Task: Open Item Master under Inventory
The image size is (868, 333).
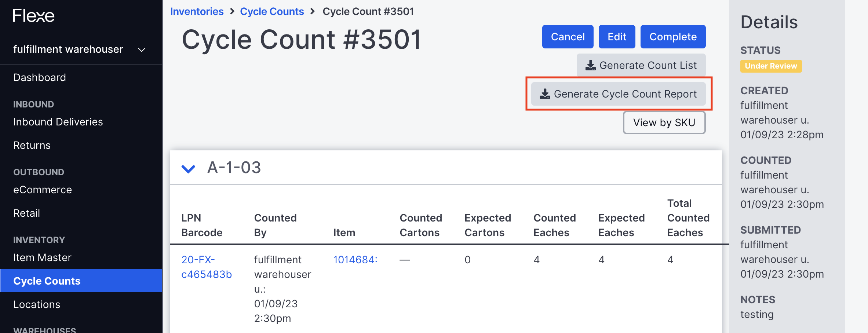Action: click(x=42, y=257)
